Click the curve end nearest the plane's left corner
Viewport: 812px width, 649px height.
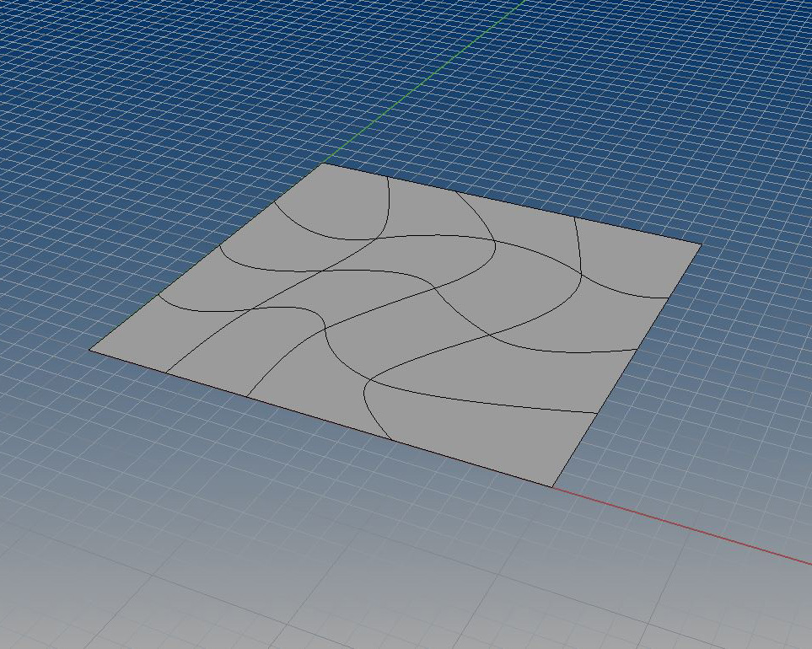point(159,296)
